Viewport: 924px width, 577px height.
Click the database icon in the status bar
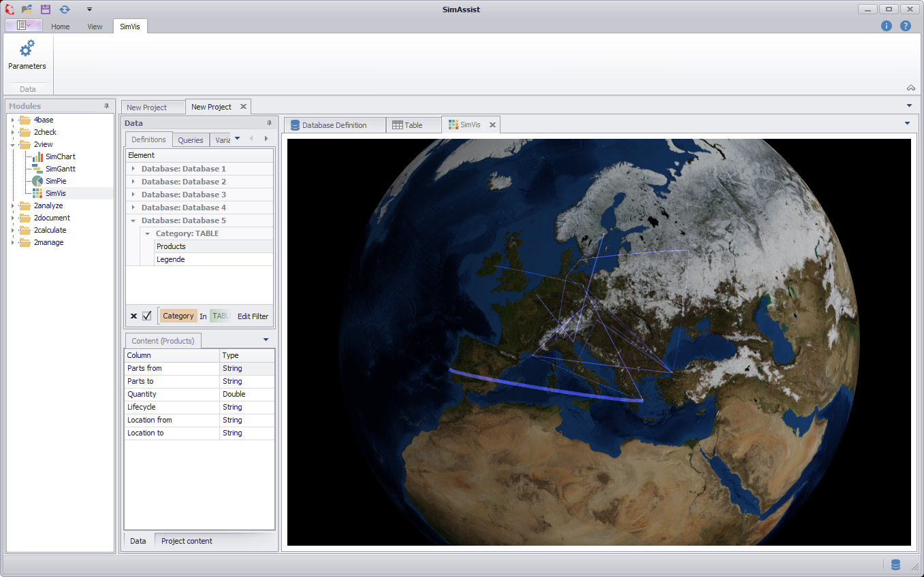[x=895, y=564]
